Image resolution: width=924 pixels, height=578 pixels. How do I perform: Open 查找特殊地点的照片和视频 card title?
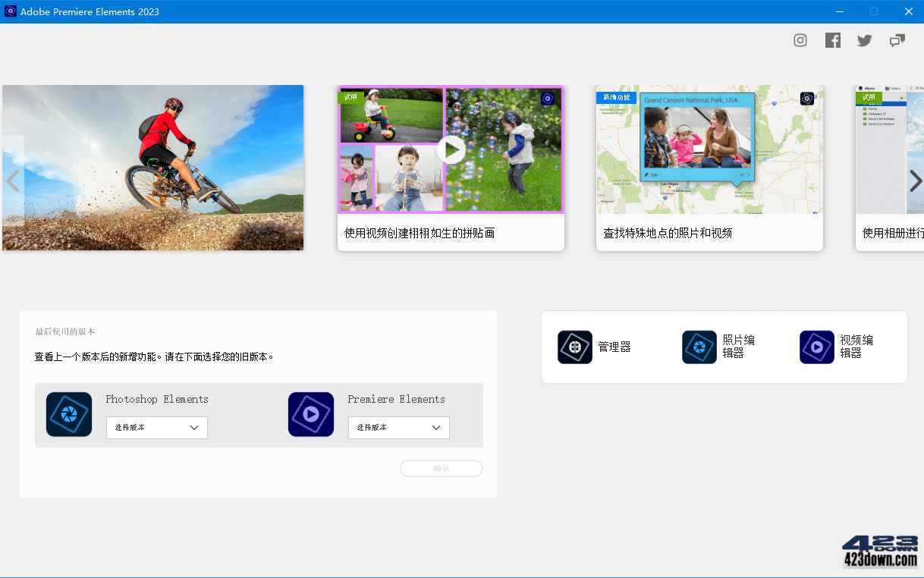(668, 233)
